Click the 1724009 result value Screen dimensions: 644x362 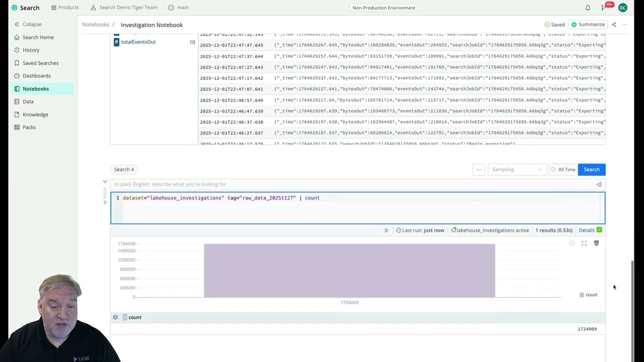[587, 329]
